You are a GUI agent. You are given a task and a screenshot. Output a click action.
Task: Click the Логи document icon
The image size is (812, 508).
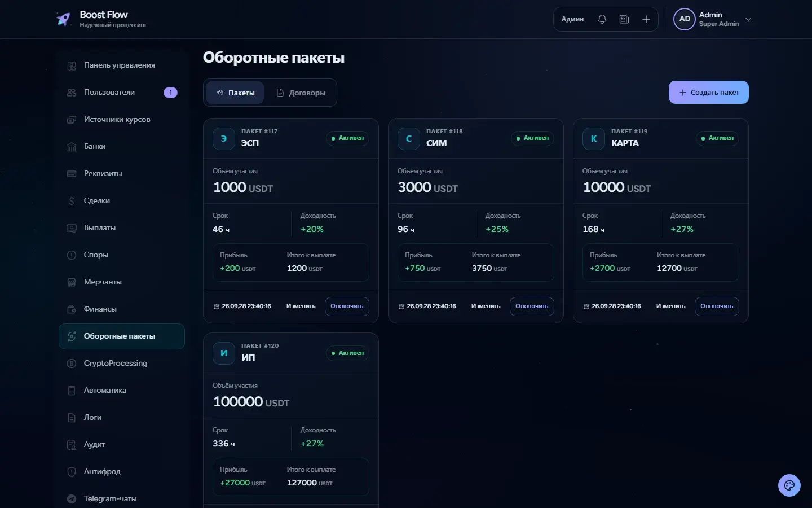click(x=72, y=418)
